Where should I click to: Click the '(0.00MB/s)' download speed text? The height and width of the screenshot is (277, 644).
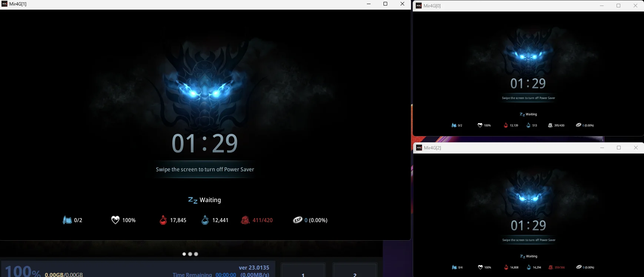point(255,275)
